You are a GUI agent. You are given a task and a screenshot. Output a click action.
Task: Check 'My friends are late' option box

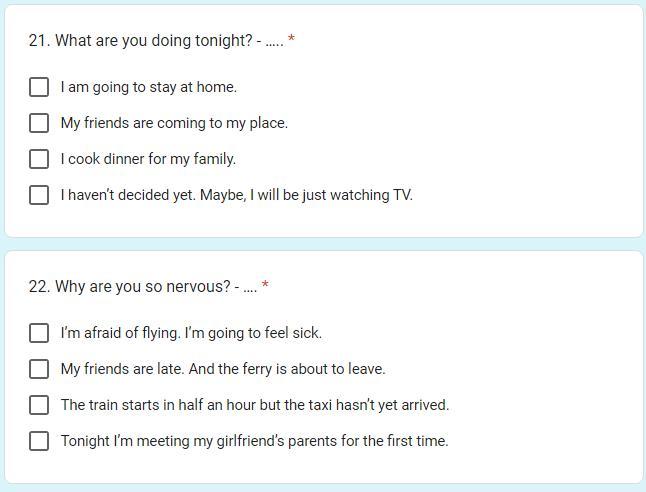pyautogui.click(x=39, y=369)
